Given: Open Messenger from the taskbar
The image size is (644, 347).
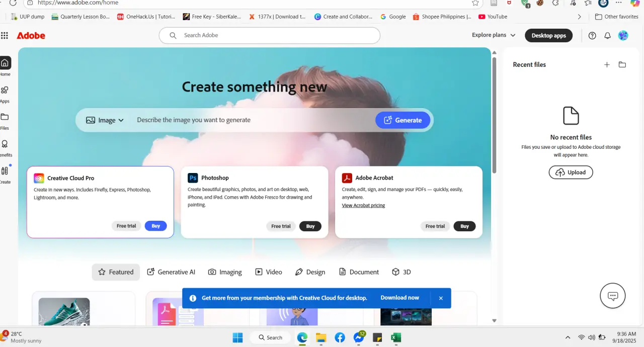Looking at the screenshot, I should click(359, 337).
